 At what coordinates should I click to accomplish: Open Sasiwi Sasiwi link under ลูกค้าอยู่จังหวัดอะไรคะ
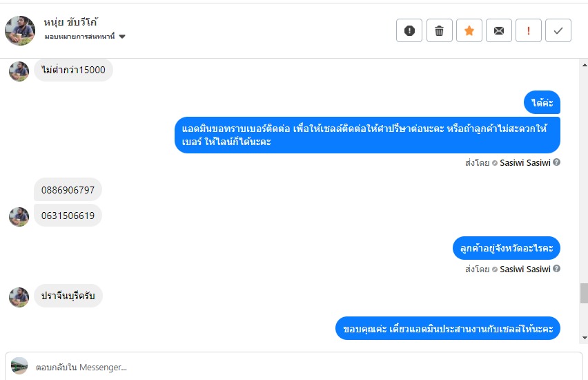[x=525, y=269]
